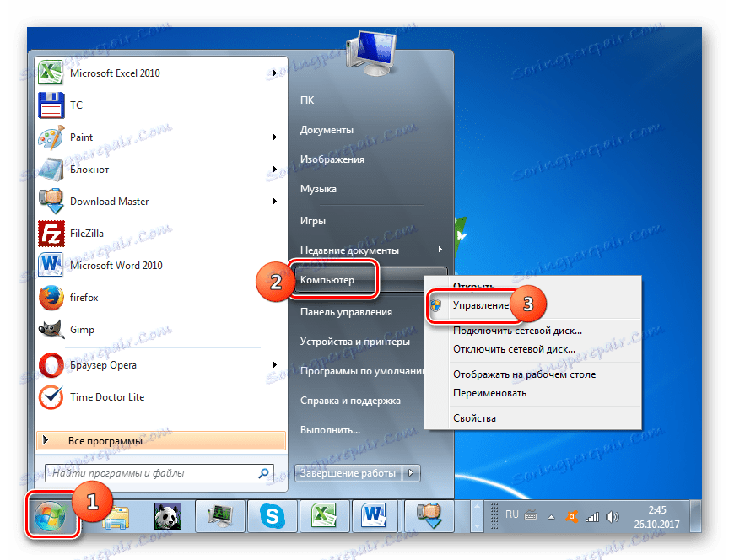Screen dimensions: 729x560
Task: Open Программы по умолчанию
Action: tap(362, 371)
